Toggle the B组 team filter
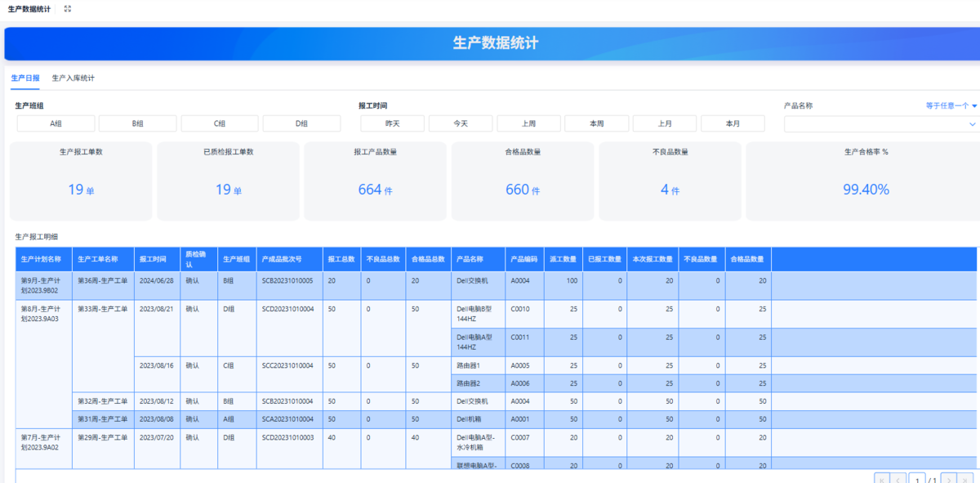 (x=138, y=123)
